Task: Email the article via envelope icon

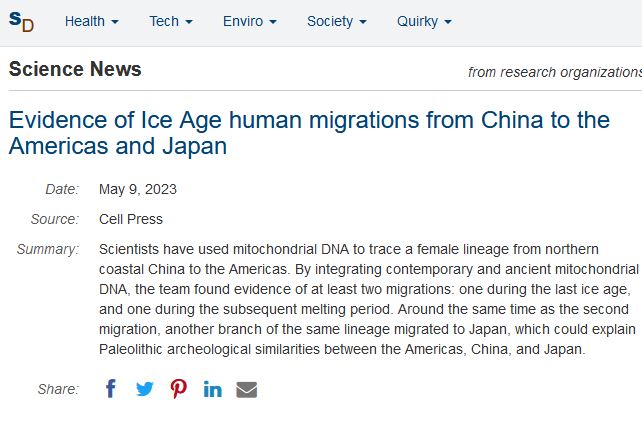Action: (x=246, y=390)
